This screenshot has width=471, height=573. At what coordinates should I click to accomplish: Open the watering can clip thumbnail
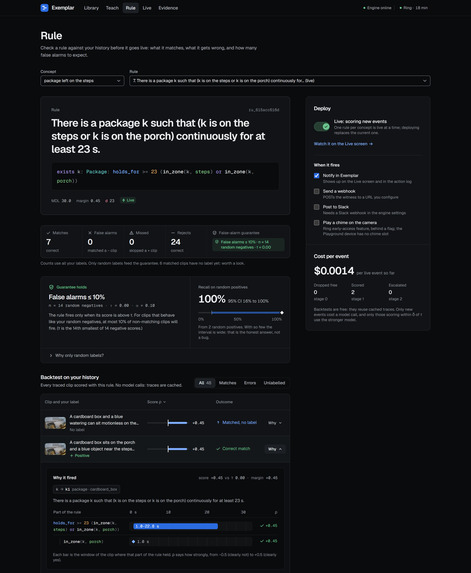(x=55, y=423)
